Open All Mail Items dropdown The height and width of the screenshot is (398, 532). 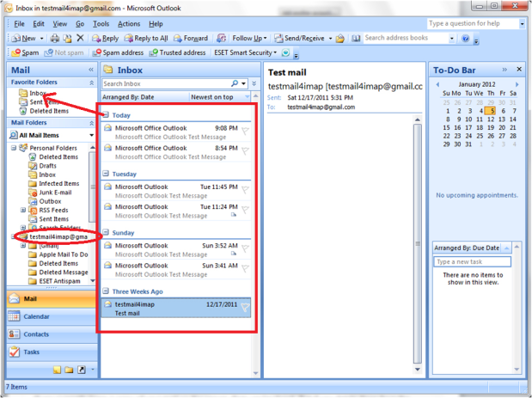[x=91, y=135]
